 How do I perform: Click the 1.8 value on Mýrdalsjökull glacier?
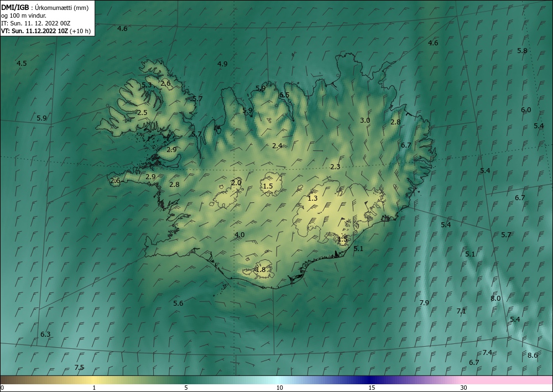click(x=260, y=270)
